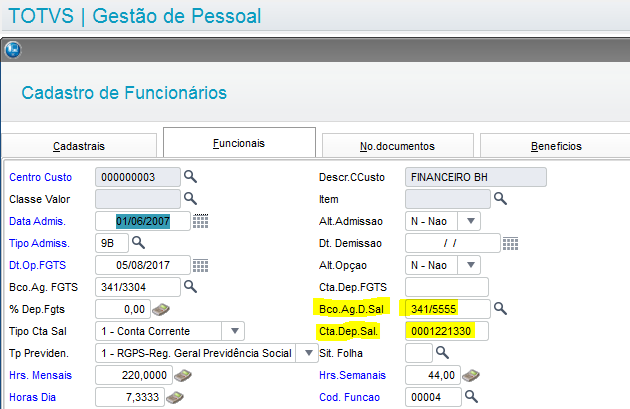This screenshot has height=409, width=630.
Task: Click the Descr.CCusto field FINANCEIRO BH
Action: coord(476,177)
